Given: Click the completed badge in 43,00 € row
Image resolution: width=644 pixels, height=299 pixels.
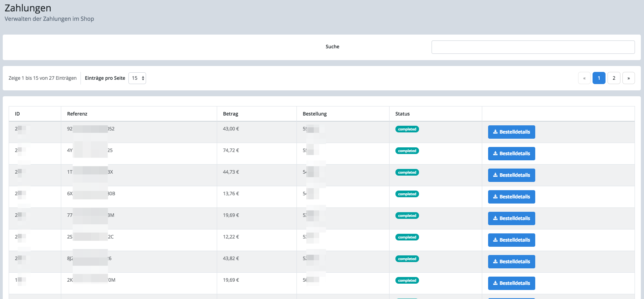Looking at the screenshot, I should tap(407, 129).
